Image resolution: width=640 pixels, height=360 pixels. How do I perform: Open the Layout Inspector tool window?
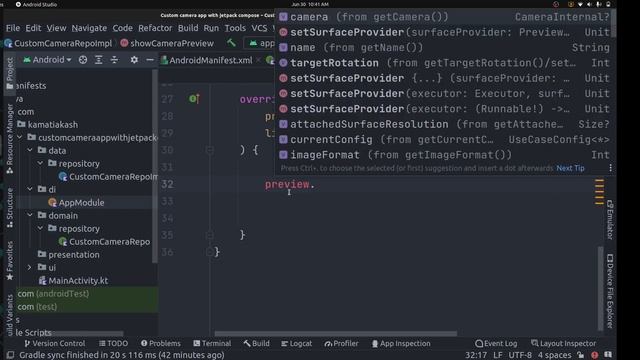coord(563,344)
